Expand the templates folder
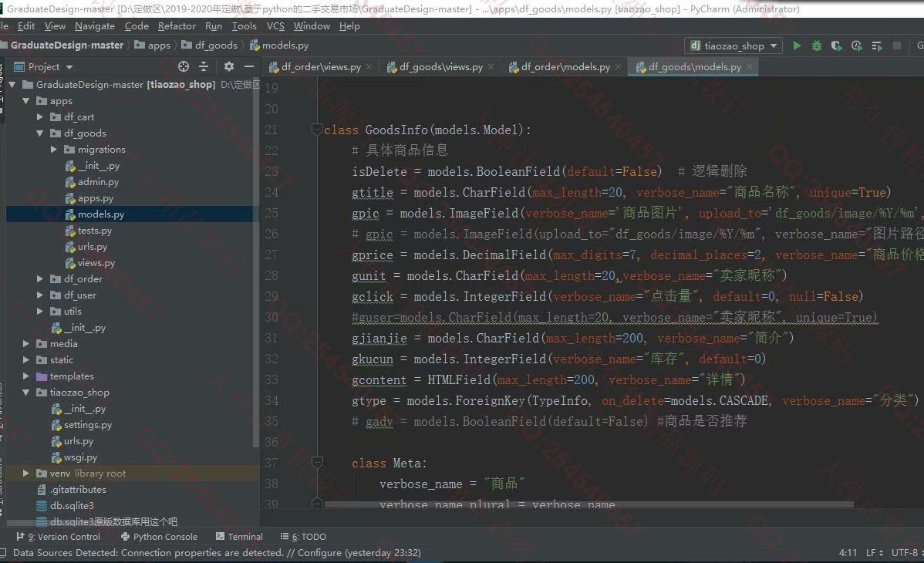Image resolution: width=924 pixels, height=563 pixels. click(x=26, y=376)
